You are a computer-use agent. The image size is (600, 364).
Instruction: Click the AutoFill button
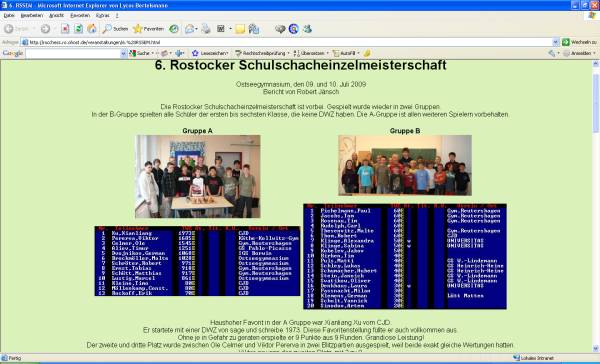(344, 53)
